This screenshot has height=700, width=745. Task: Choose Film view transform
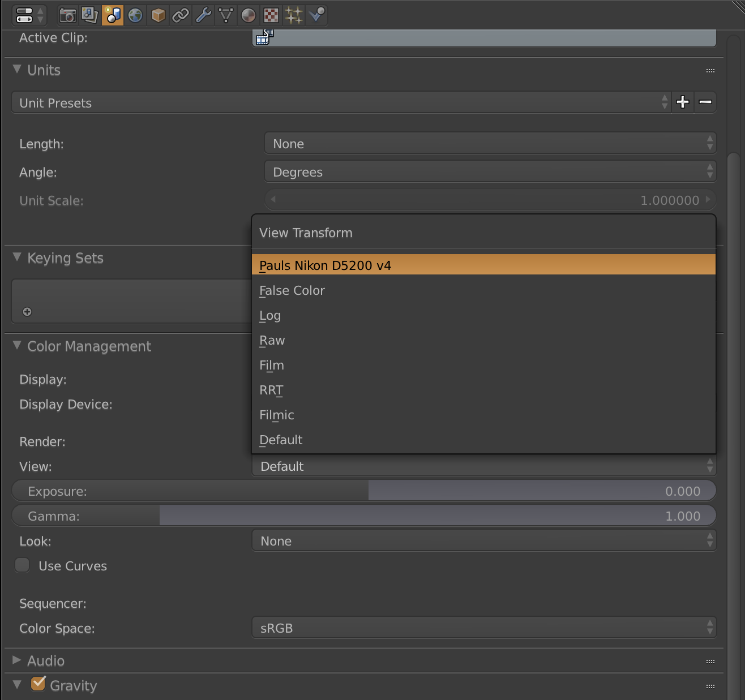coord(483,365)
